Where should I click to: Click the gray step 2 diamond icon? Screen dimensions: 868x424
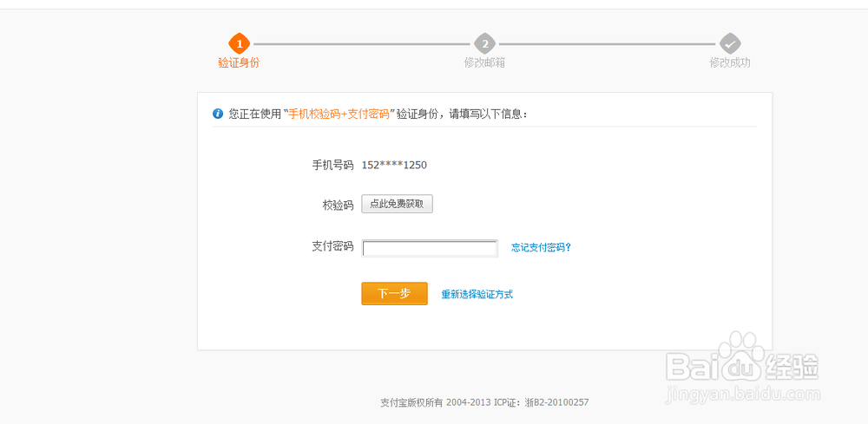click(x=485, y=43)
